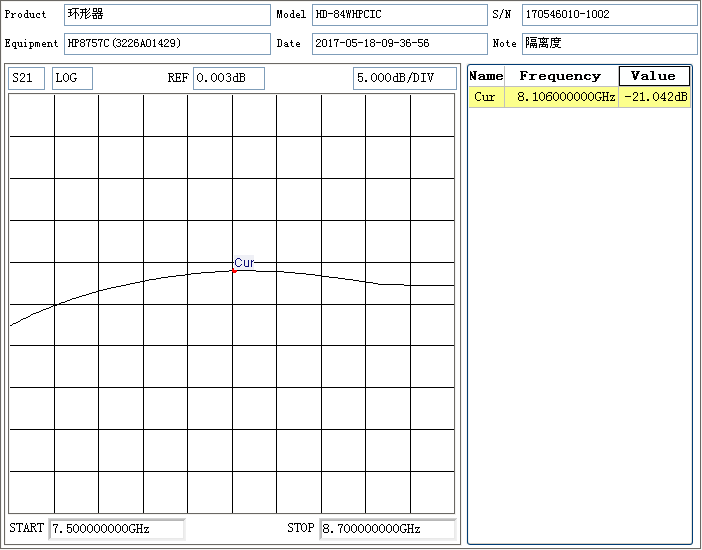Click the Product field containing 环形器

coord(167,15)
